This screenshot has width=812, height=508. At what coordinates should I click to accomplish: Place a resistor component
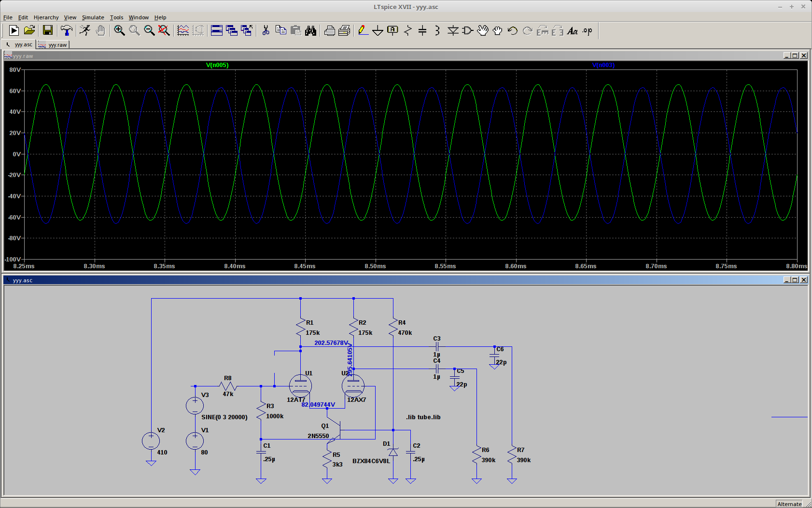408,30
